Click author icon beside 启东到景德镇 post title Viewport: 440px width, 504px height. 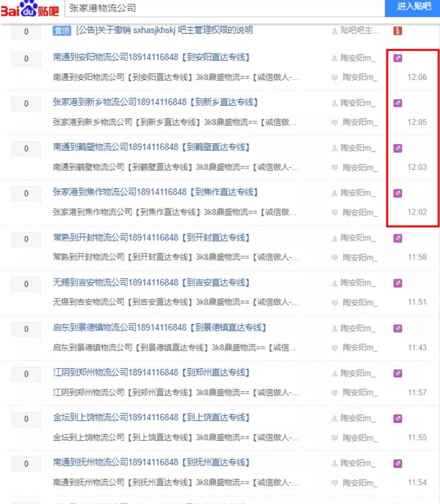click(334, 329)
